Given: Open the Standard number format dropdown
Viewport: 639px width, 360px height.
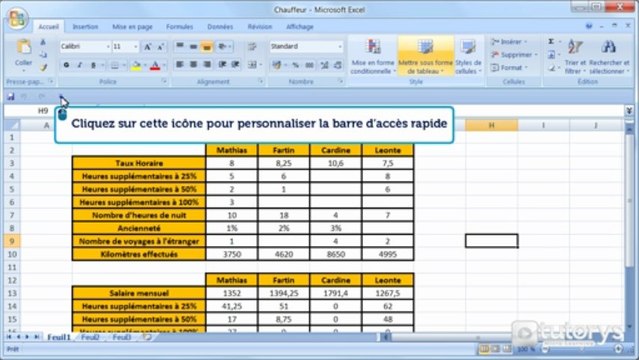Looking at the screenshot, I should click(339, 46).
